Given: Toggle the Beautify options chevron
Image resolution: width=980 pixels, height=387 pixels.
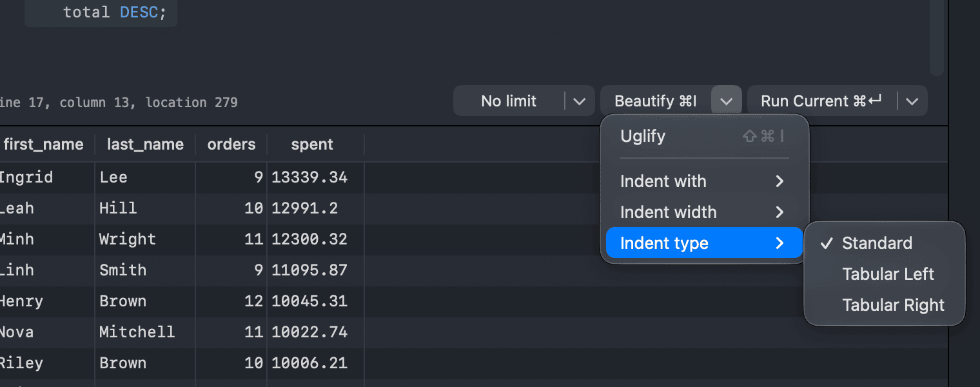Looking at the screenshot, I should pos(727,101).
